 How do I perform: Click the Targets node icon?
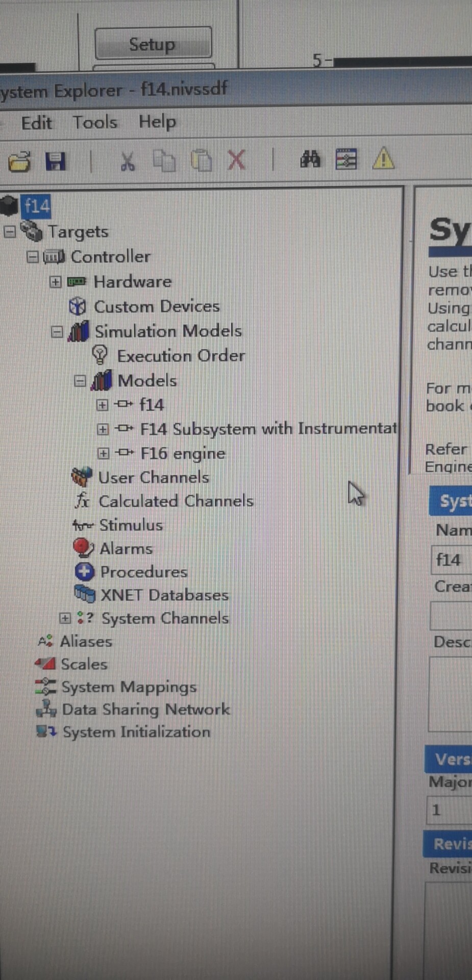tap(32, 231)
